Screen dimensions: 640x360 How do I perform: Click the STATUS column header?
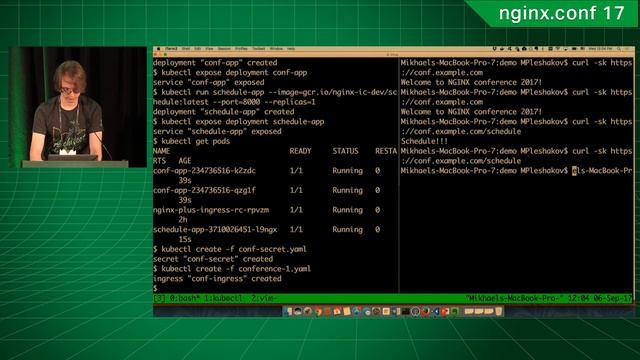345,151
